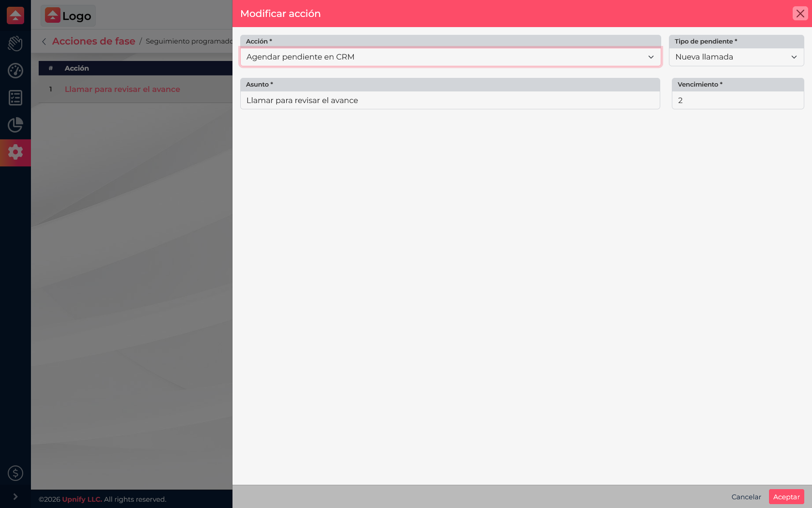Click the Asunto input field
812x508 pixels.
(x=450, y=100)
